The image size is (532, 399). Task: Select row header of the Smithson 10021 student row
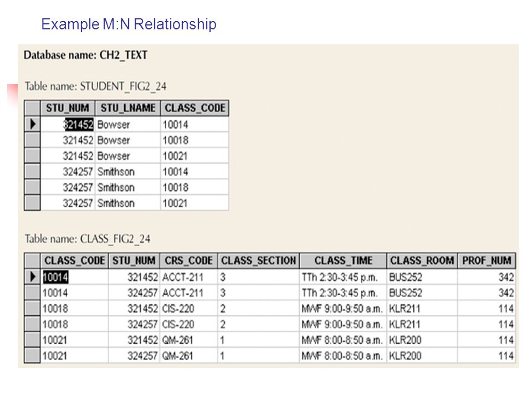(x=33, y=203)
